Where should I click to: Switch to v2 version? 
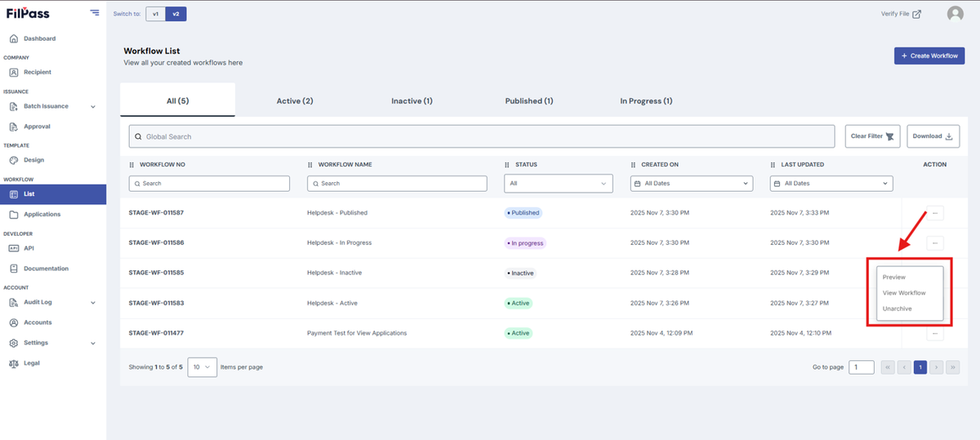[x=176, y=14]
